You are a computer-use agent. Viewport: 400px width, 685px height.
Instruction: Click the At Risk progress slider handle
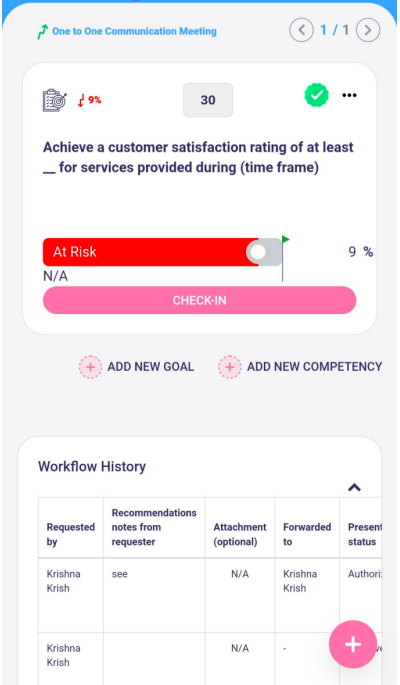258,252
